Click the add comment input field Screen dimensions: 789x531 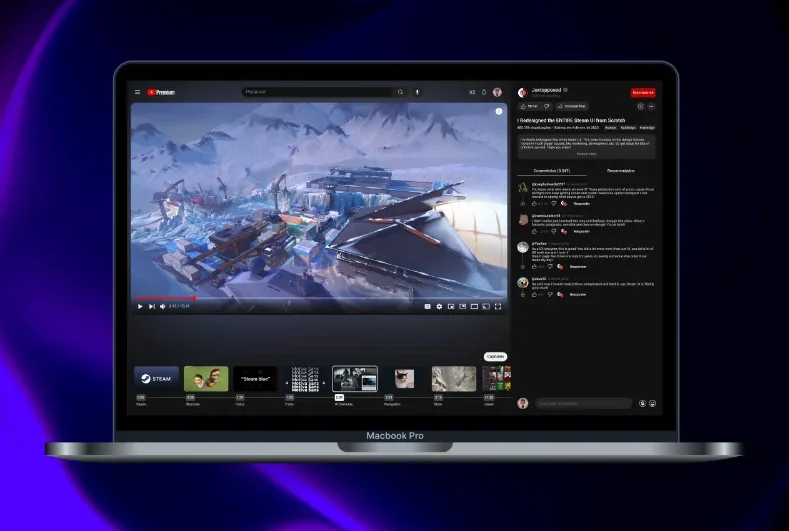coord(583,403)
